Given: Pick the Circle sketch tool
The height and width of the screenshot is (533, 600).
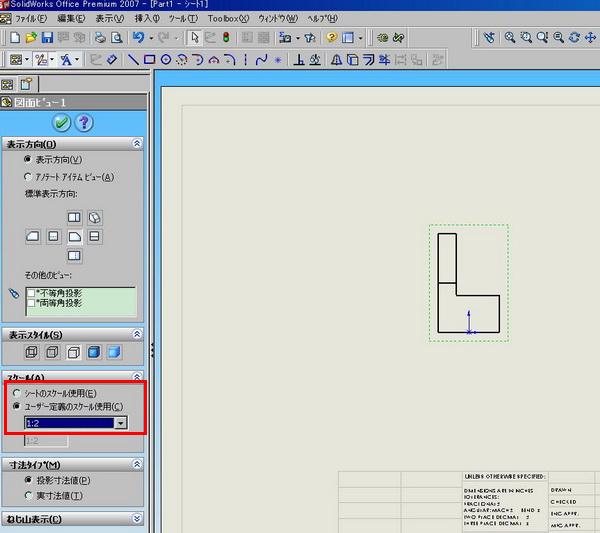Looking at the screenshot, I should (x=166, y=60).
